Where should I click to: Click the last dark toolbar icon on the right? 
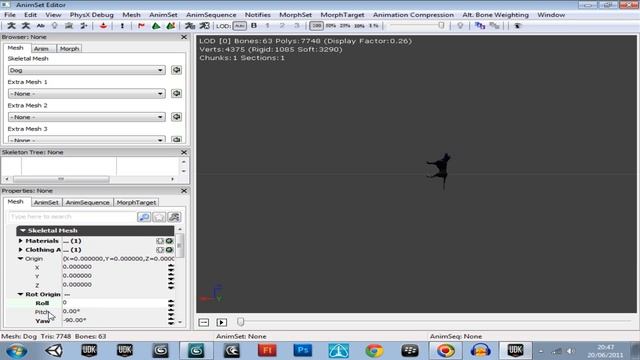(x=517, y=26)
